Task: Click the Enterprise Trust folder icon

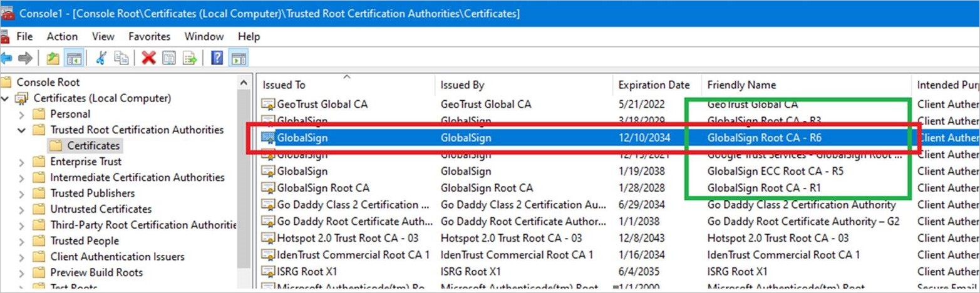Action: 39,162
